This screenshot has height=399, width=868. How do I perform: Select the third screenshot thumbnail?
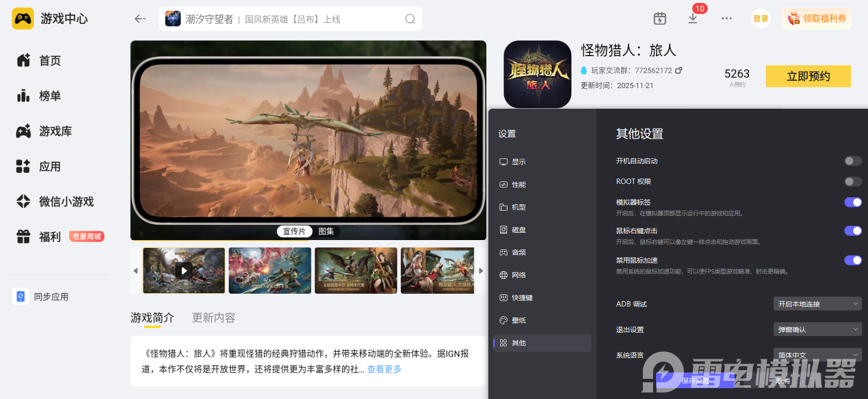point(356,271)
